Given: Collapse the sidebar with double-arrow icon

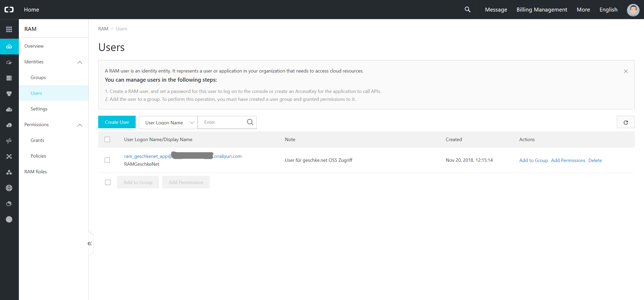Looking at the screenshot, I should coord(90,244).
